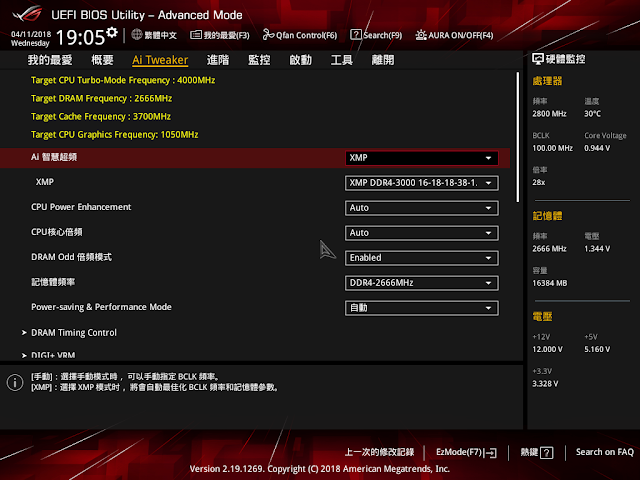Open the XMP DDR4-3000 profile dropdown
The width and height of the screenshot is (640, 480).
(422, 183)
